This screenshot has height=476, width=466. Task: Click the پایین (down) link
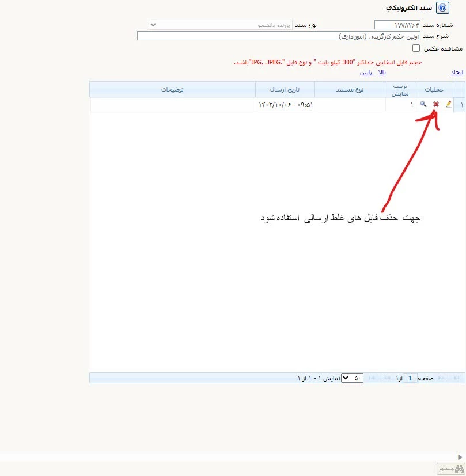(x=366, y=73)
